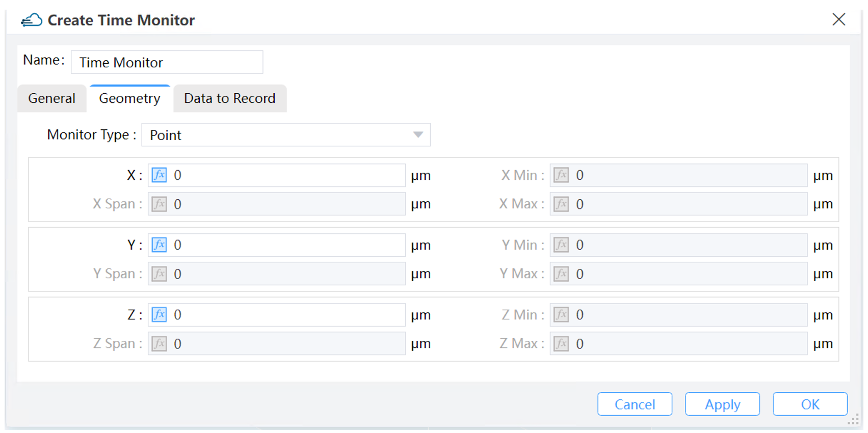Click the fx icon beside X Max
The image size is (868, 433).
pyautogui.click(x=561, y=204)
